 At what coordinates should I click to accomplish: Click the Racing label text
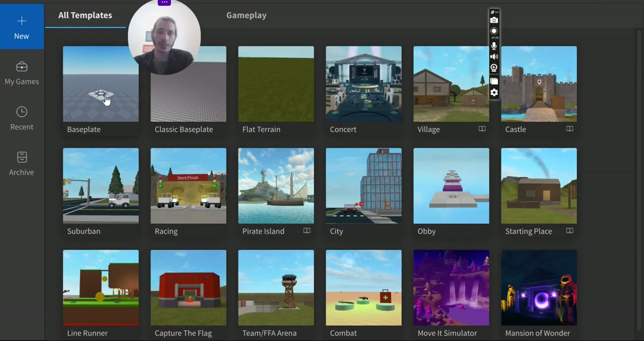coord(166,231)
